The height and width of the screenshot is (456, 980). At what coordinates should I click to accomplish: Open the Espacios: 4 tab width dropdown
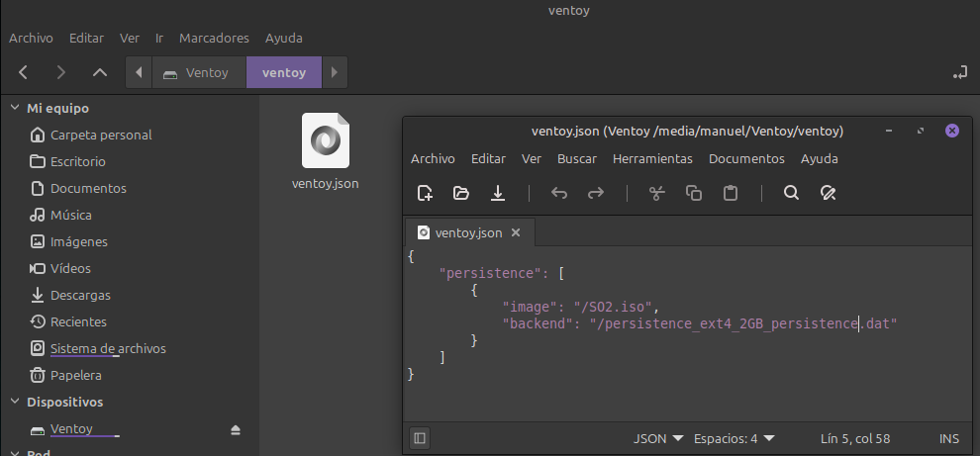734,438
